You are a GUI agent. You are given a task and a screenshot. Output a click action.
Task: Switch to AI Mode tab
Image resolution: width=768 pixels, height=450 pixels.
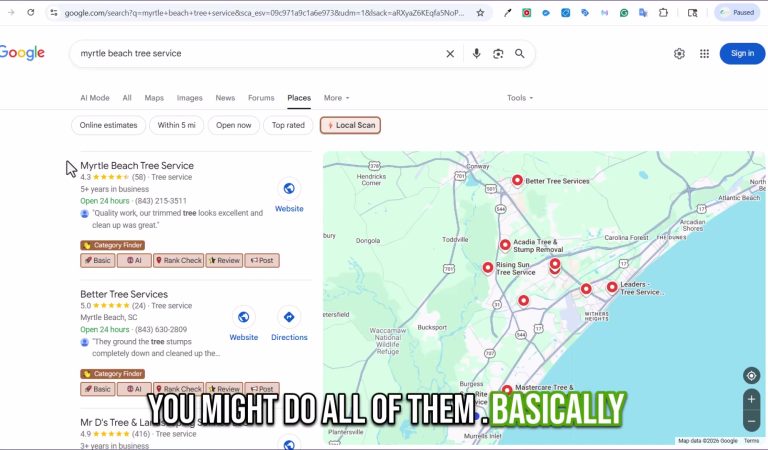pyautogui.click(x=95, y=98)
